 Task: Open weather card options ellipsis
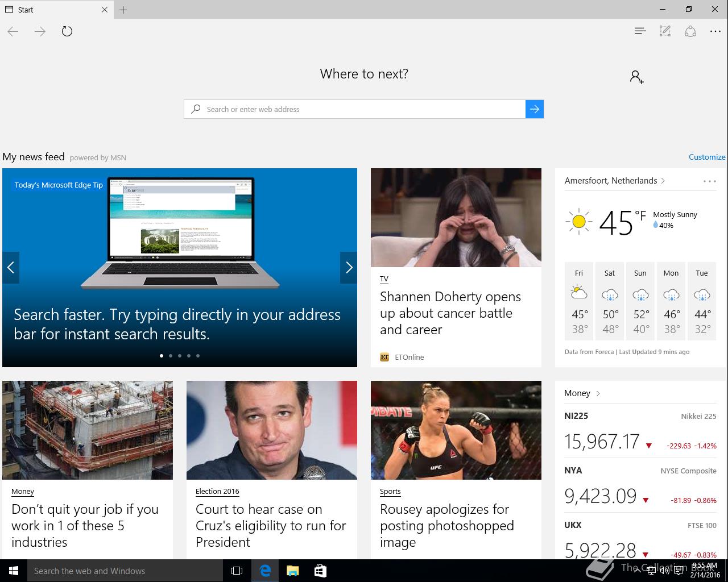709,181
